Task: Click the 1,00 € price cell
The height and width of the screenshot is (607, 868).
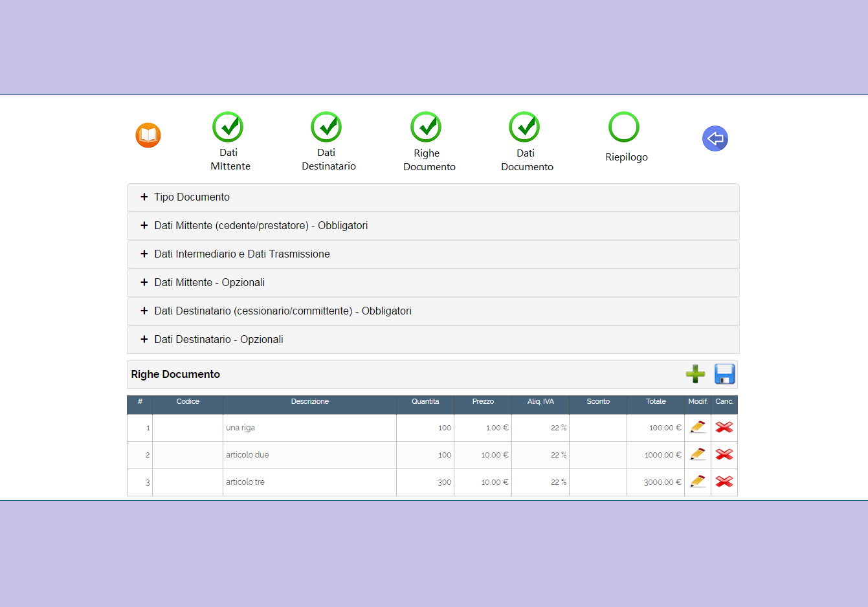Action: (x=483, y=428)
